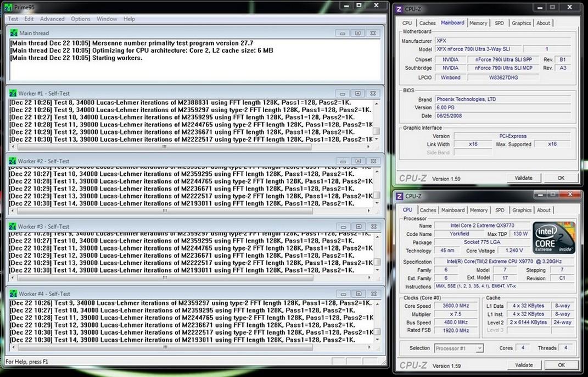The image size is (588, 377).
Task: Click the Worker #3 Self-Test window icon
Action: pyautogui.click(x=13, y=226)
